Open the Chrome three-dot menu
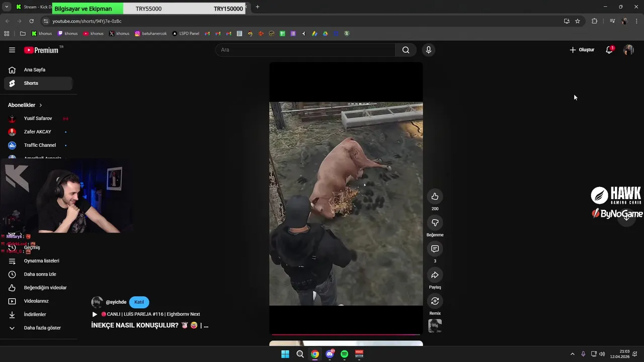 pos(637,21)
